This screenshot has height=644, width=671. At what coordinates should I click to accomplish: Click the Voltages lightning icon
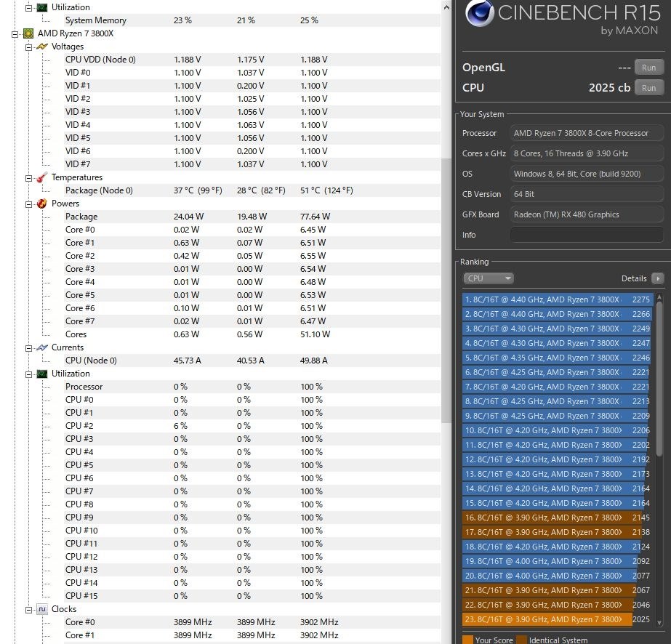[42, 47]
